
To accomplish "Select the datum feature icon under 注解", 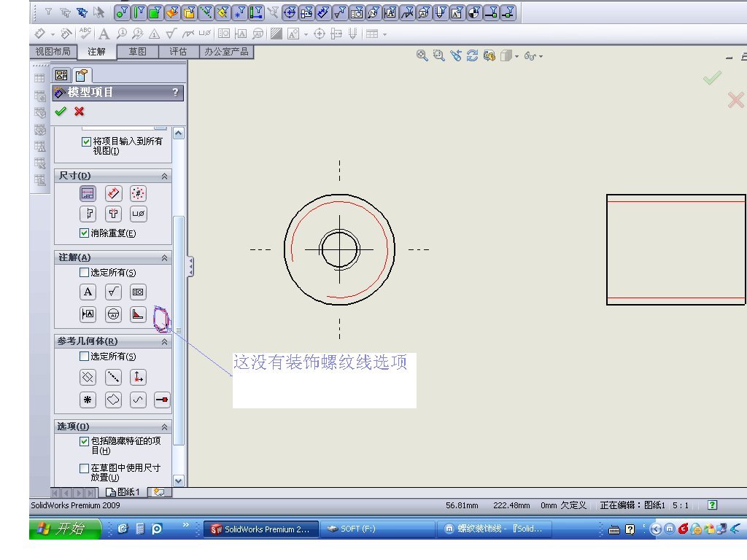I will (x=88, y=314).
